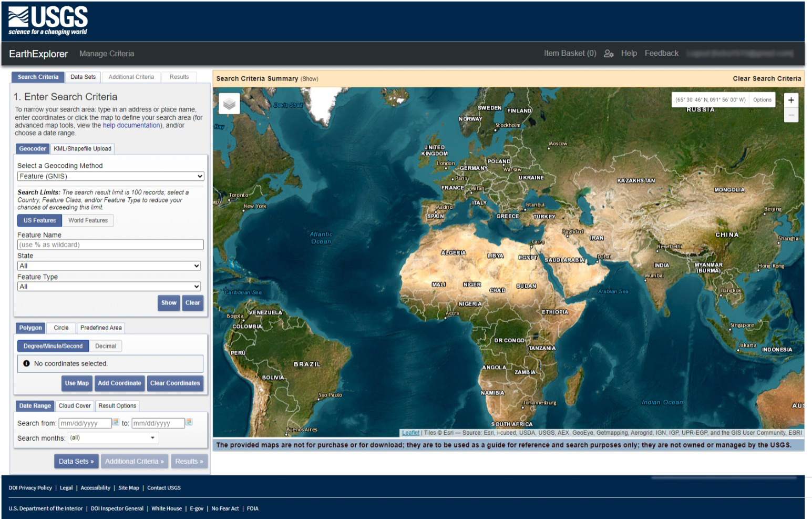Open the Data Sets tab
Screen dimensions: 812x519
coord(83,77)
